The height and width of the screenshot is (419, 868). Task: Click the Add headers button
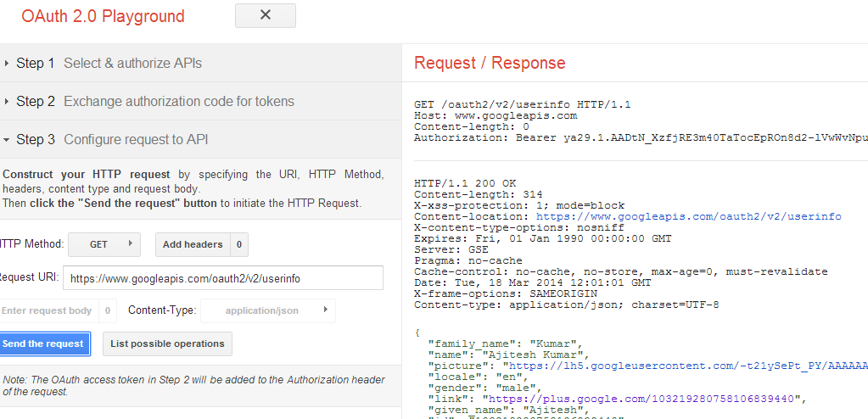point(193,244)
